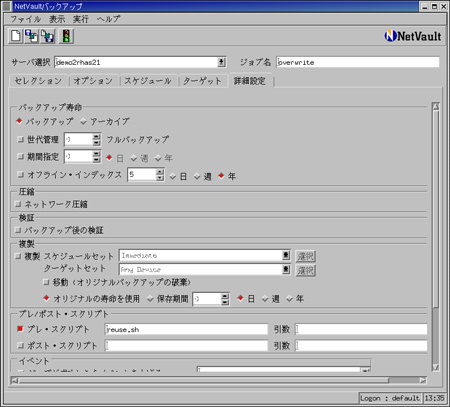Screen dimensions: 450x407
Task: Open the ファイル menu
Action: point(26,19)
